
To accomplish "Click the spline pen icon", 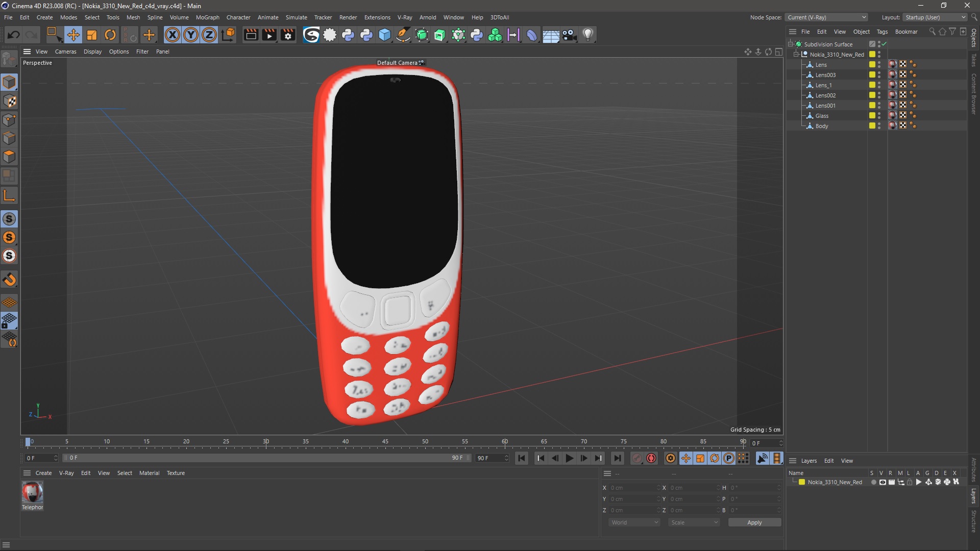I will [403, 35].
